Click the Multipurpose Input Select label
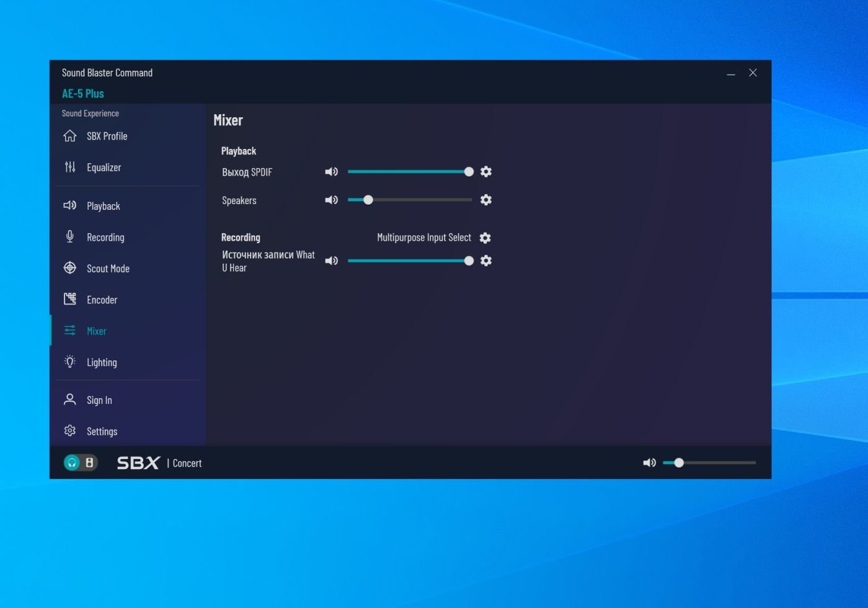 (x=424, y=238)
